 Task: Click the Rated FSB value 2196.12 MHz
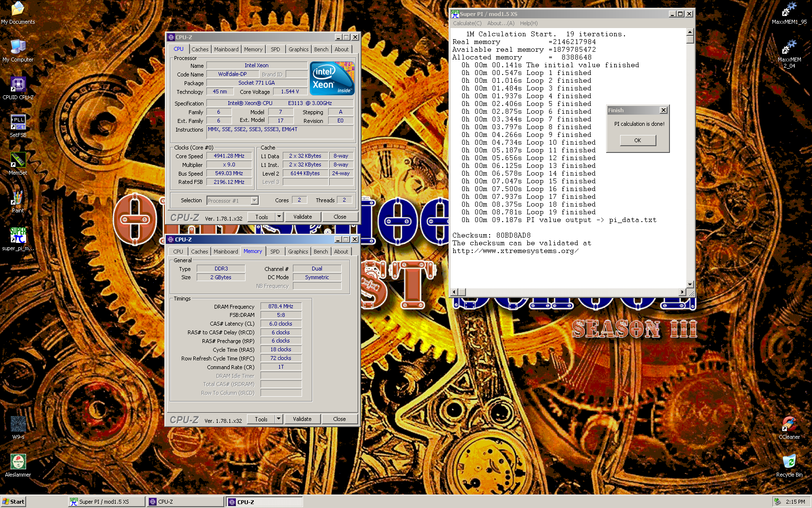coord(230,182)
